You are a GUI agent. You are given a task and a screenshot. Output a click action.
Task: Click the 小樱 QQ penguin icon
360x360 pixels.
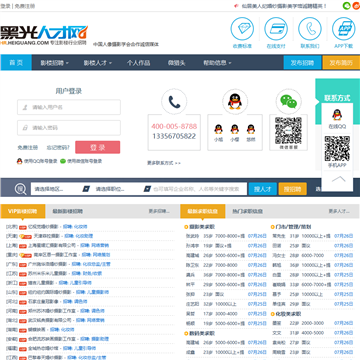click(x=235, y=129)
